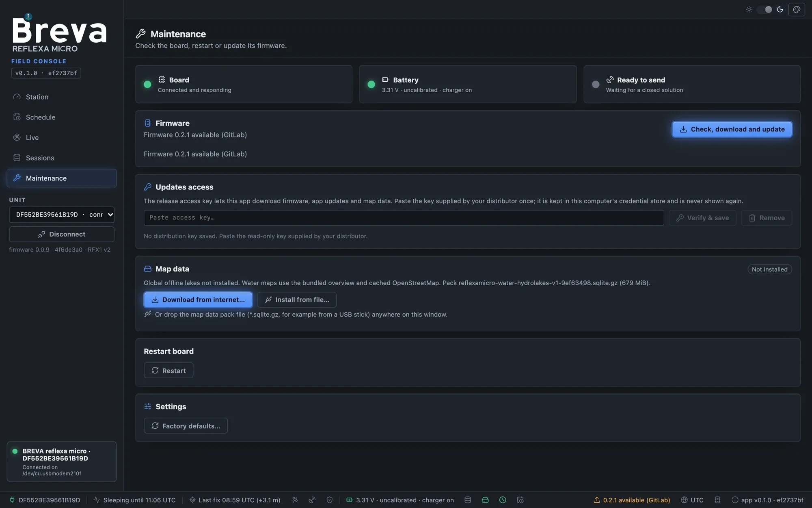Download map data from internet
This screenshot has height=508, width=812.
(x=198, y=300)
